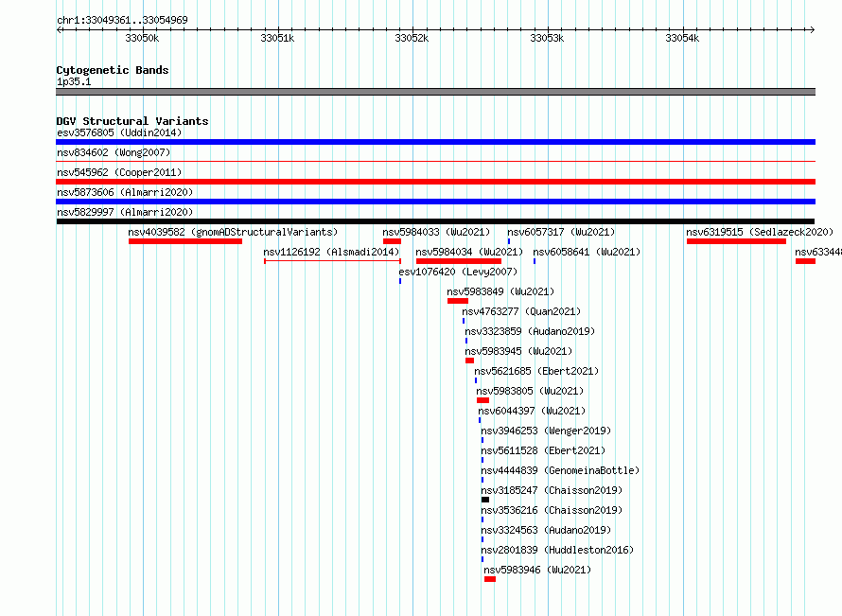Open nsv5983945 (Wu2021) label

click(x=518, y=351)
